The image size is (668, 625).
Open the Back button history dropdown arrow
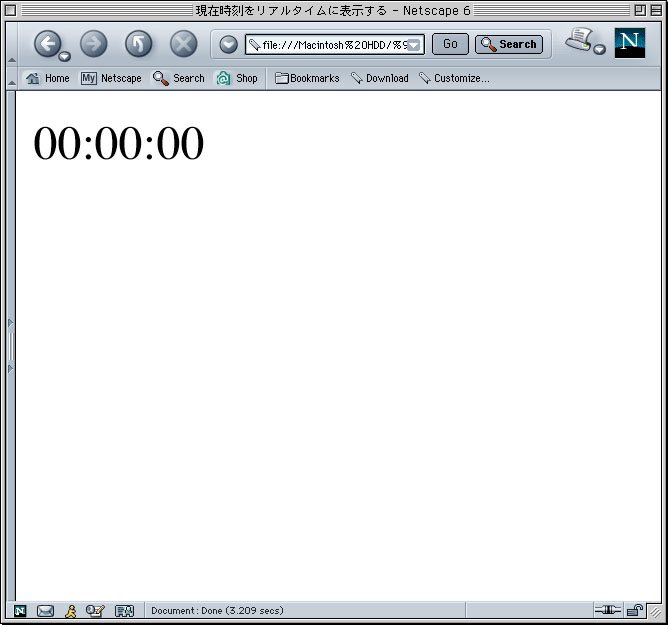tap(65, 56)
